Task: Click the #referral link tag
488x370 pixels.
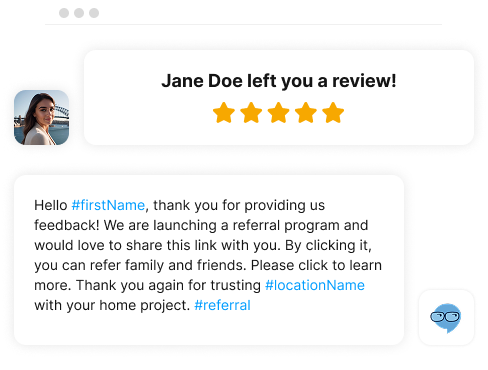Action: (x=222, y=305)
